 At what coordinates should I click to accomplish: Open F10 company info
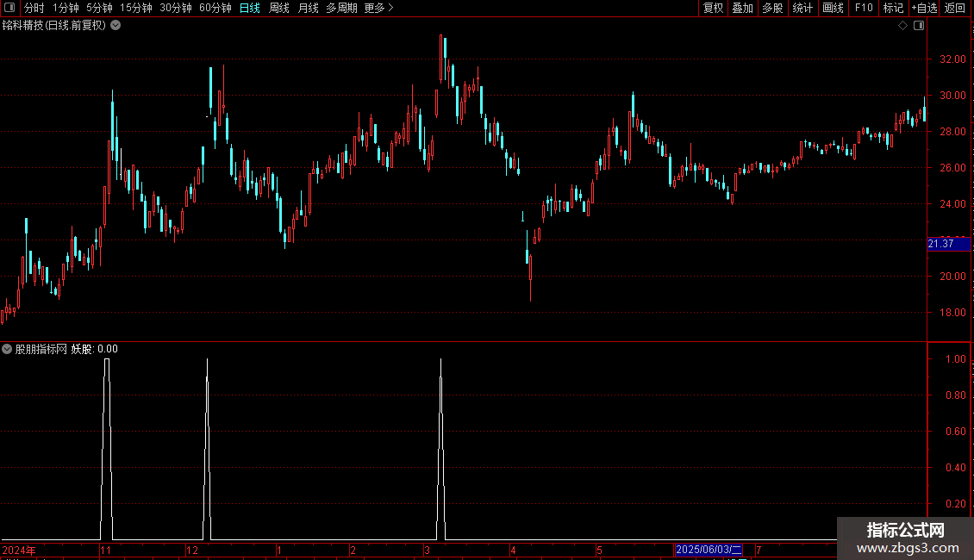(864, 8)
